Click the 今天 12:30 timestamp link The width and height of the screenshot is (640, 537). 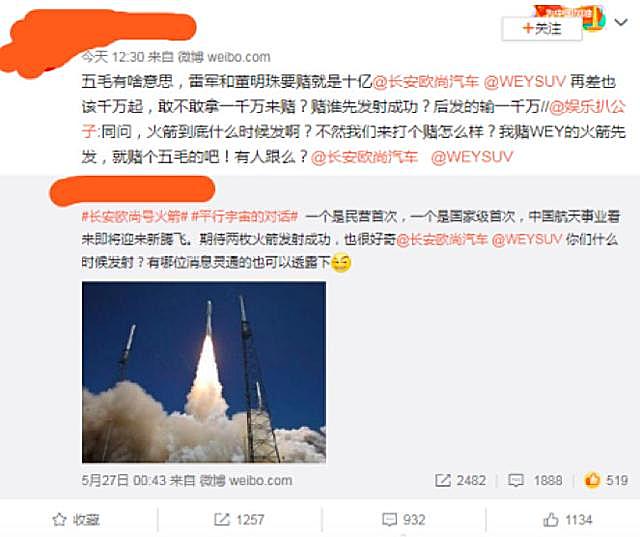[113, 57]
